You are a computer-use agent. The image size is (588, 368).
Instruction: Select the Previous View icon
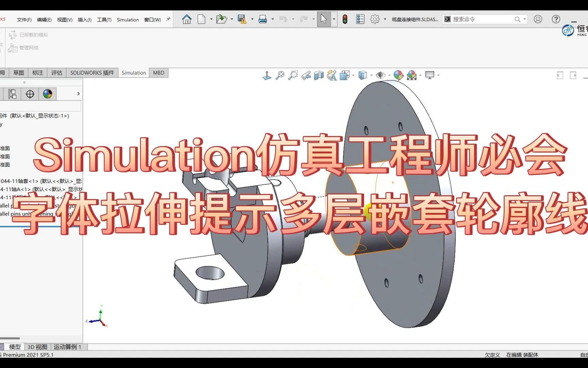[x=306, y=75]
